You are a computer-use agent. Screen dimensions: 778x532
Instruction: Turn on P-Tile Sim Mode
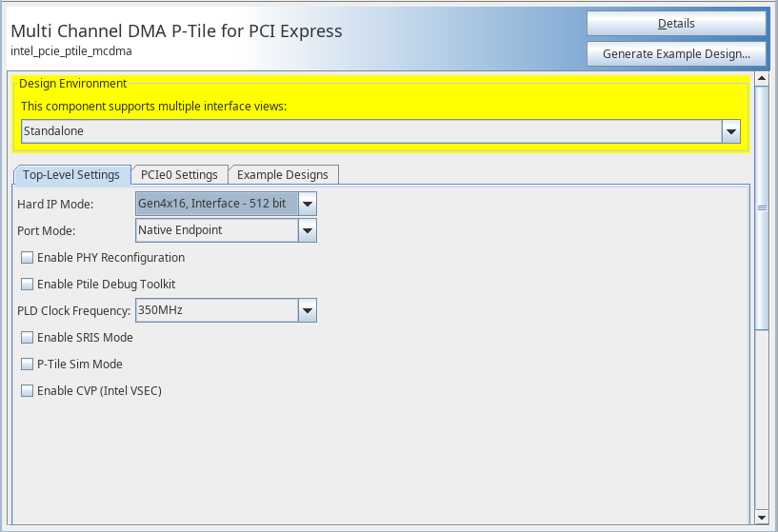(28, 365)
